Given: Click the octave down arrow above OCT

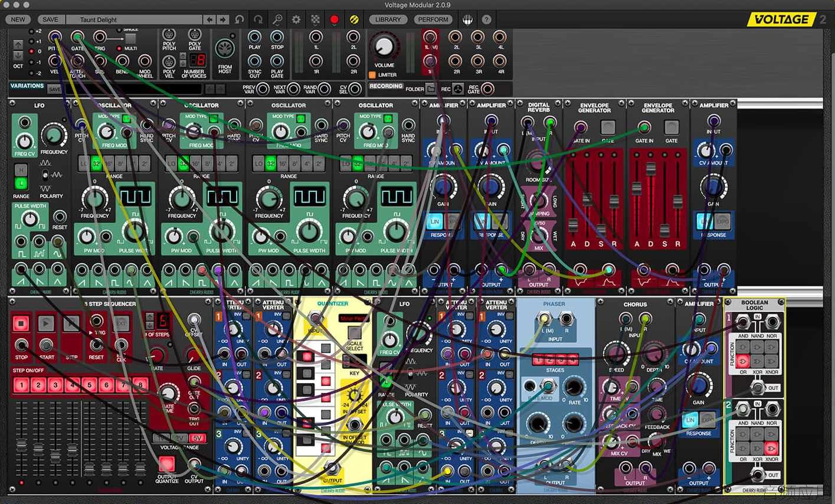Looking at the screenshot, I should pyautogui.click(x=18, y=55).
